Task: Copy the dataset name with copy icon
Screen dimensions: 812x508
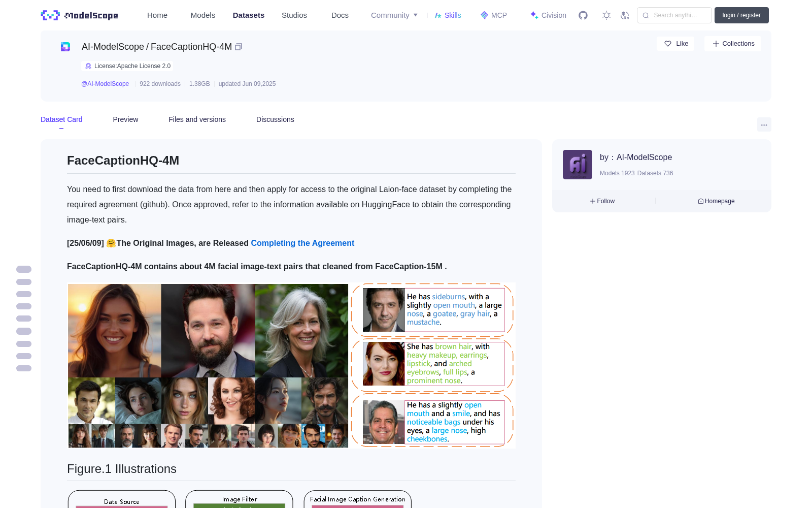Action: pos(239,47)
